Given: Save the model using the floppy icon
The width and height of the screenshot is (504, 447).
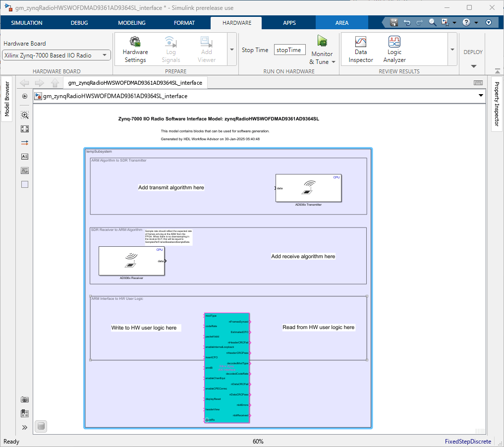Looking at the screenshot, I should coord(394,23).
